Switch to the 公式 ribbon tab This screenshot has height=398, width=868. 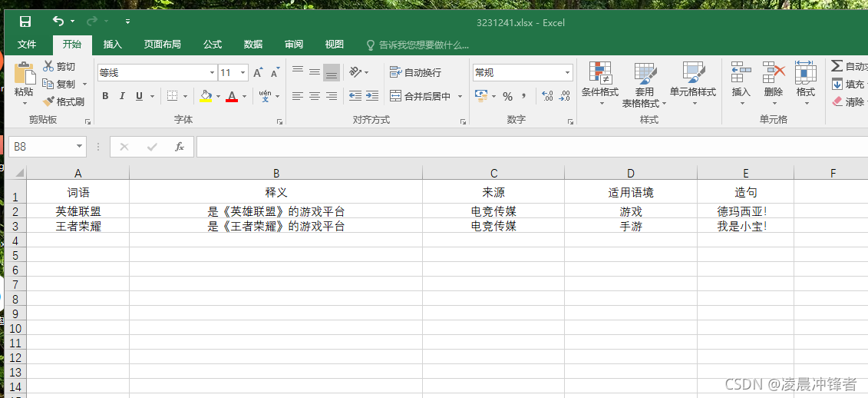[213, 45]
